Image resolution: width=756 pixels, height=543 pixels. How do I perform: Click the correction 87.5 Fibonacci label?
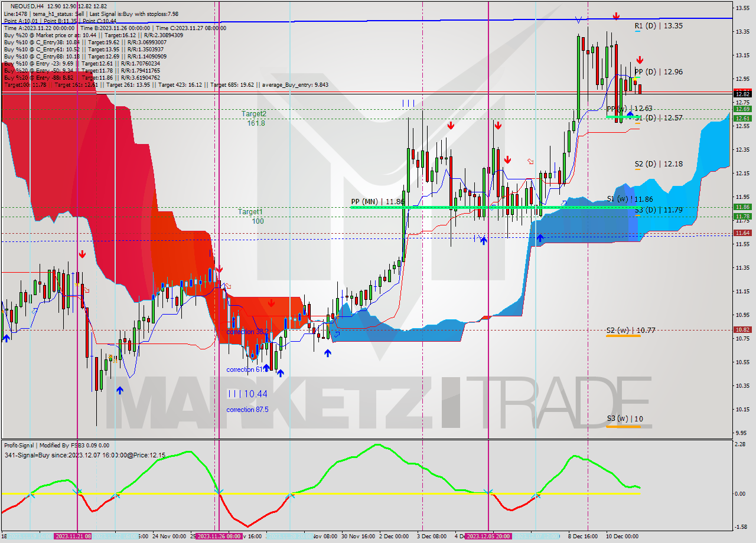pos(247,409)
